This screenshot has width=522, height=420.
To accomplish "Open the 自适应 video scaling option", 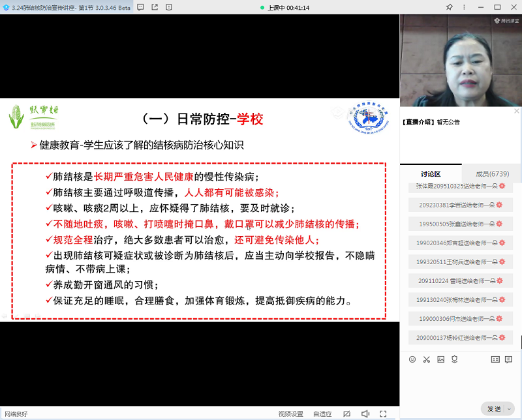I will pyautogui.click(x=322, y=413).
